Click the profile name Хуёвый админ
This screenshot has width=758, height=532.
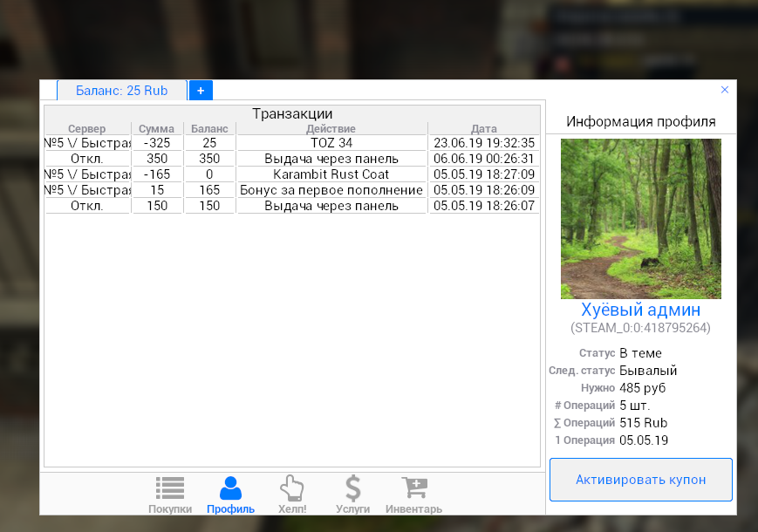640,310
